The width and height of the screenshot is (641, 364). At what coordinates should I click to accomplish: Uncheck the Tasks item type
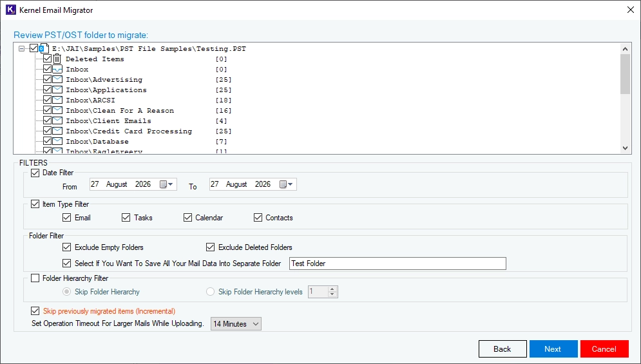pos(126,218)
